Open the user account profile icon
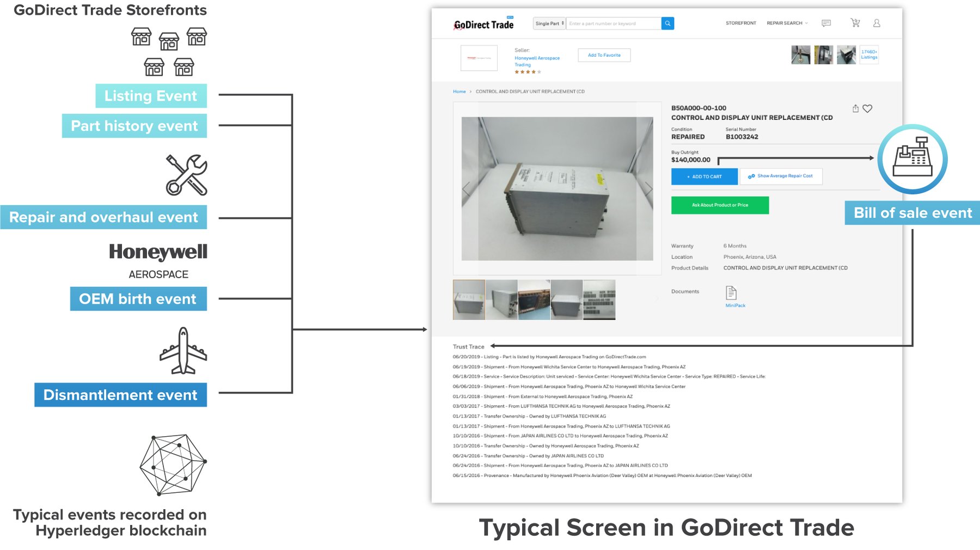Viewport: 980px width, 550px height. click(x=877, y=23)
